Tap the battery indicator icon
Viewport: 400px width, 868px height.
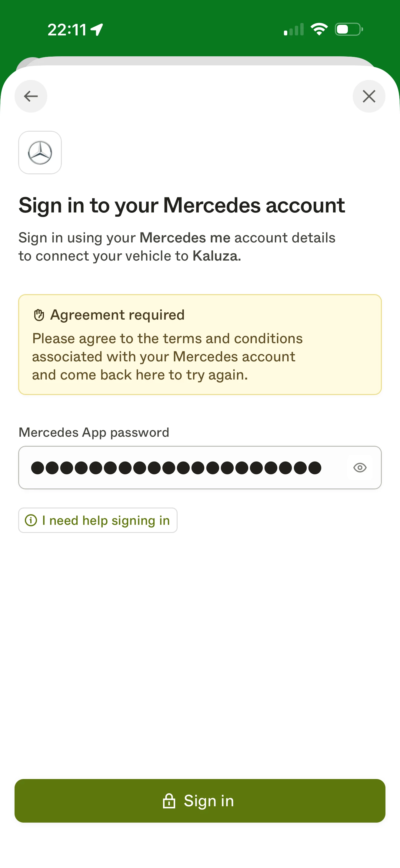349,29
